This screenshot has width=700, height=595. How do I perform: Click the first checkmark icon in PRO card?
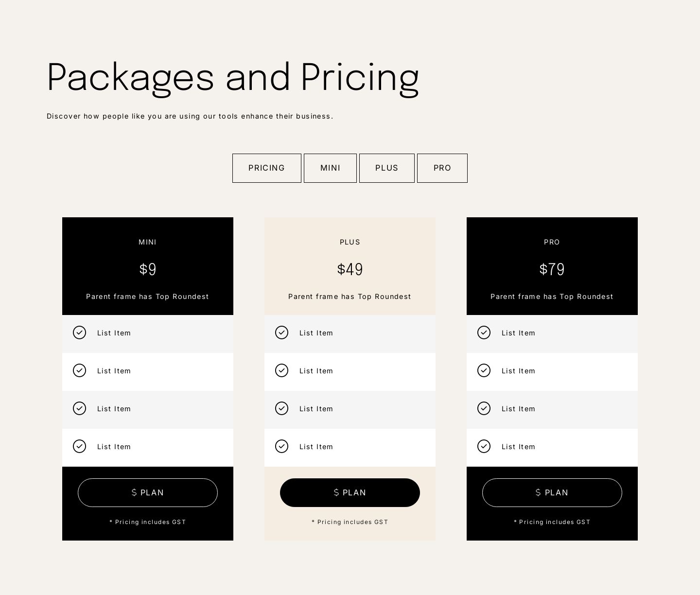coord(484,332)
